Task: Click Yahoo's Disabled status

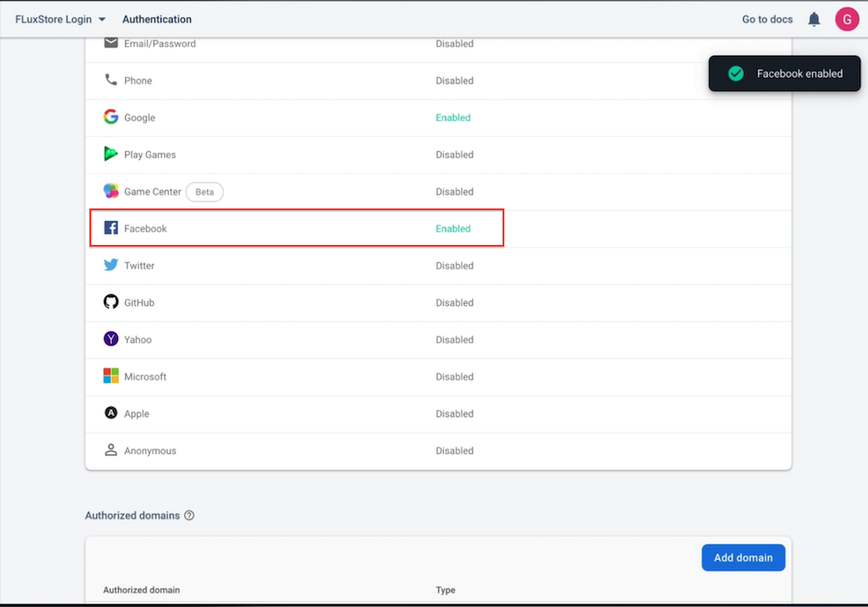Action: click(x=455, y=340)
